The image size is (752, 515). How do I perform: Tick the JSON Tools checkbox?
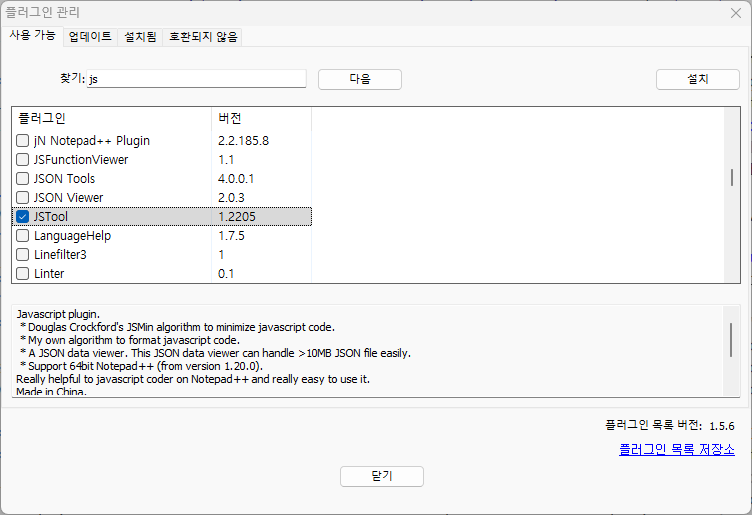[x=23, y=178]
